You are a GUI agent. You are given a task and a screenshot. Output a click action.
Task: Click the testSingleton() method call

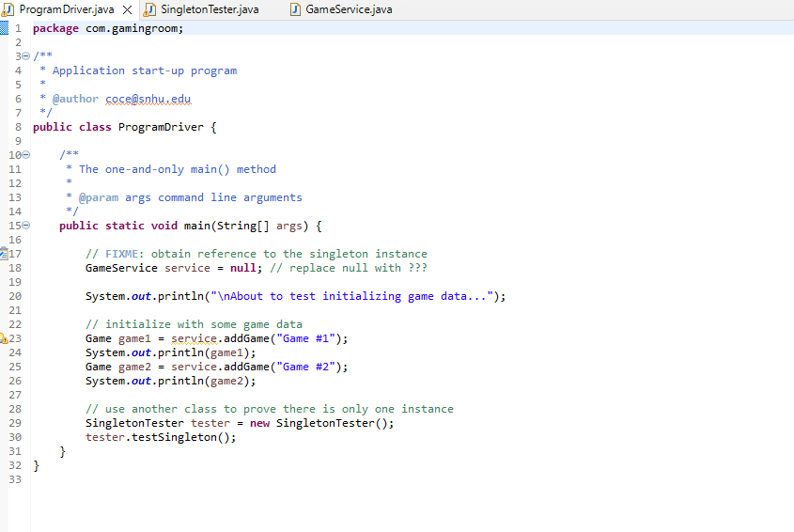point(180,437)
